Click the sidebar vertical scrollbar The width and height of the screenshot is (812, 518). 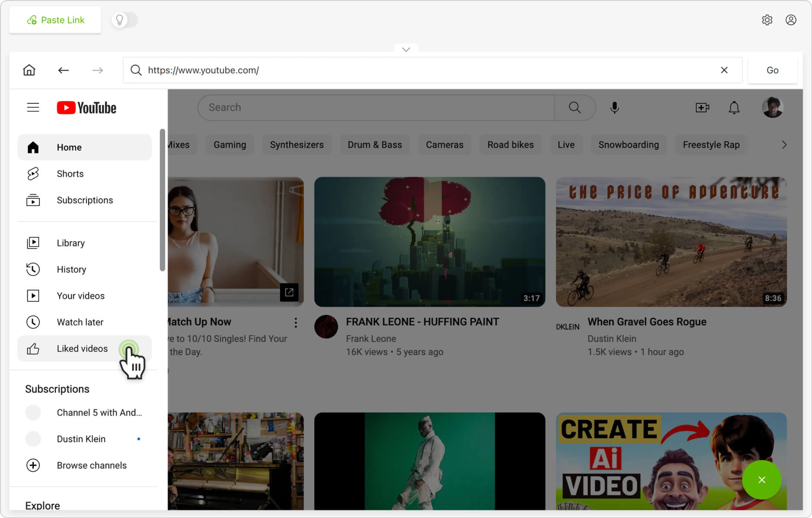(x=162, y=200)
